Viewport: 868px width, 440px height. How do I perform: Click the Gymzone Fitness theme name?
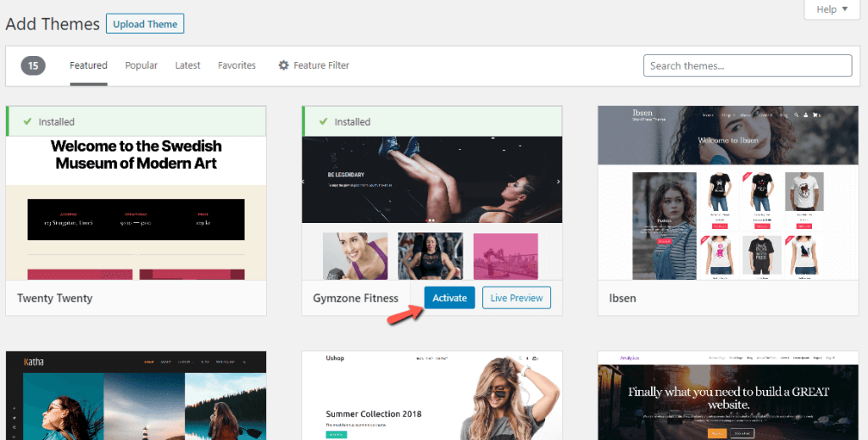(x=355, y=298)
